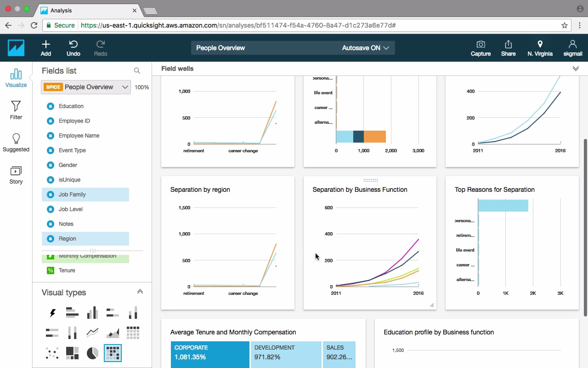Switch to the Story pane

(x=16, y=175)
